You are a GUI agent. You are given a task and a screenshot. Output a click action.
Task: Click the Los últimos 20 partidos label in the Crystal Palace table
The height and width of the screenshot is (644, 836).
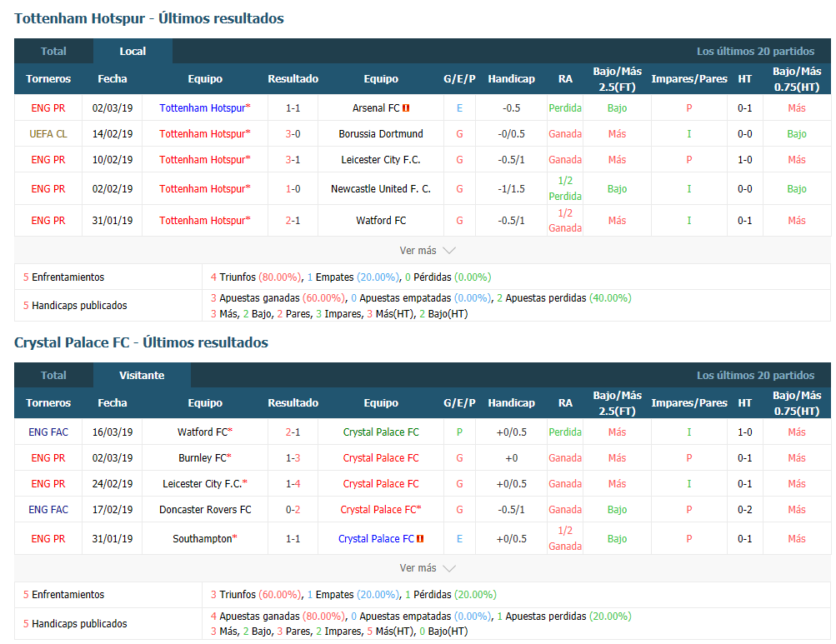tap(755, 375)
